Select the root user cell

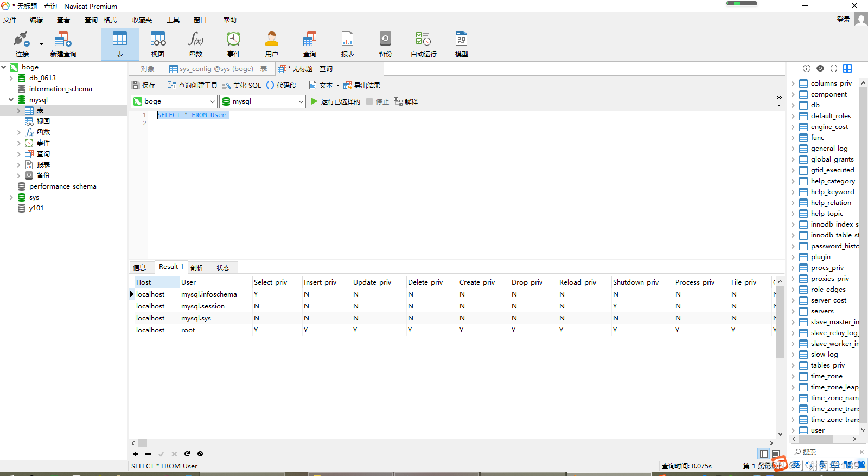[x=215, y=330]
